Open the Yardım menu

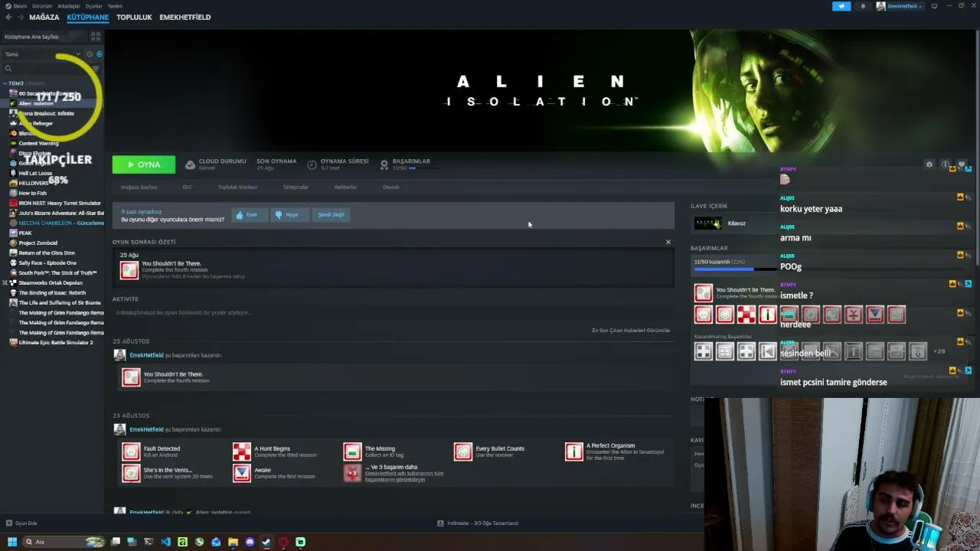coord(114,5)
